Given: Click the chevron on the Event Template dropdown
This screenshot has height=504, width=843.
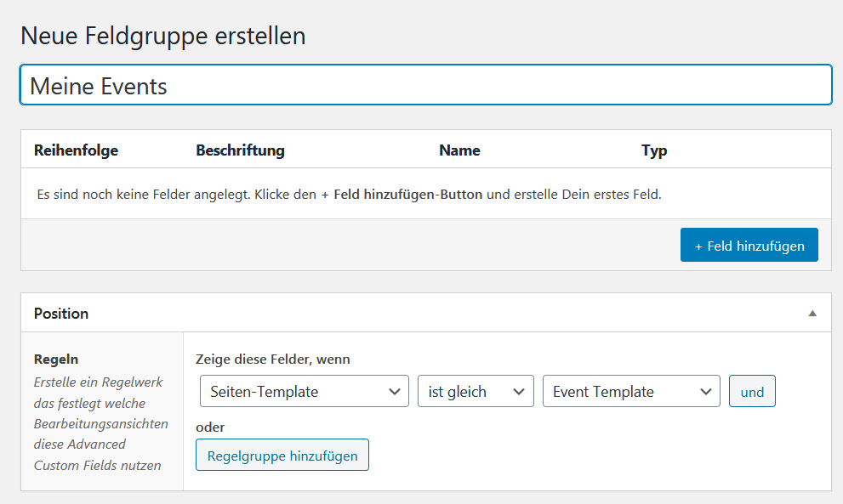Looking at the screenshot, I should pos(705,391).
